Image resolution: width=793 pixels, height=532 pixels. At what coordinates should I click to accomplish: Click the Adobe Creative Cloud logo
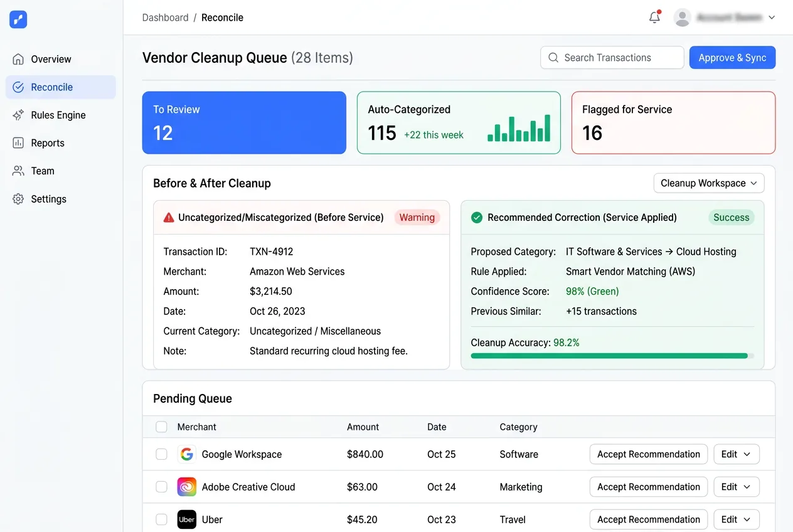click(187, 487)
